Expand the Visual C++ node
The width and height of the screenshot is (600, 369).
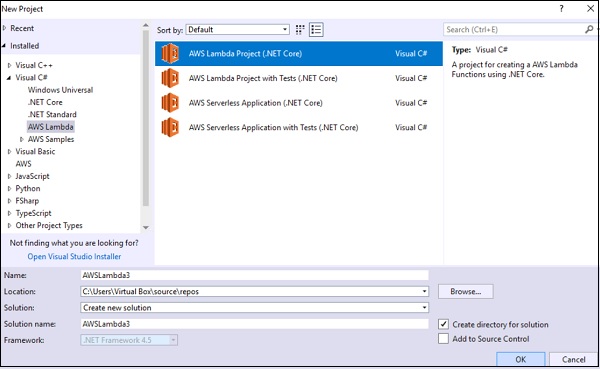10,65
